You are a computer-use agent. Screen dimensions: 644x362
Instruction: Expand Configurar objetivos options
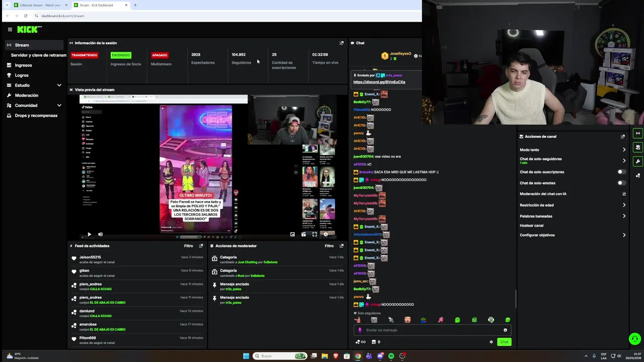click(624, 235)
